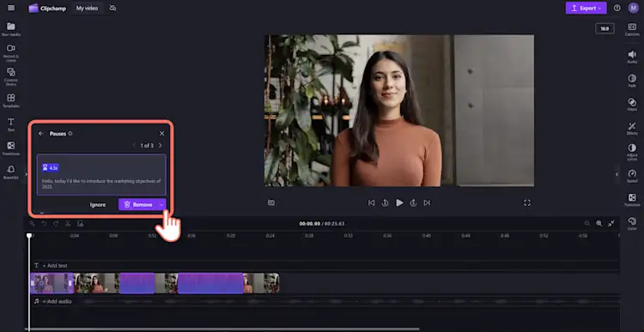Click the Remove pause button

point(137,204)
